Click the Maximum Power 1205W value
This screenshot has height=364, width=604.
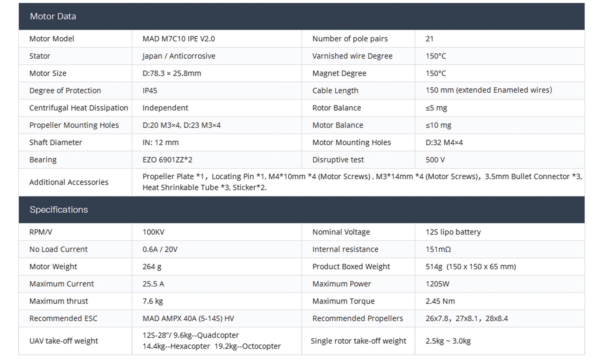pos(437,284)
